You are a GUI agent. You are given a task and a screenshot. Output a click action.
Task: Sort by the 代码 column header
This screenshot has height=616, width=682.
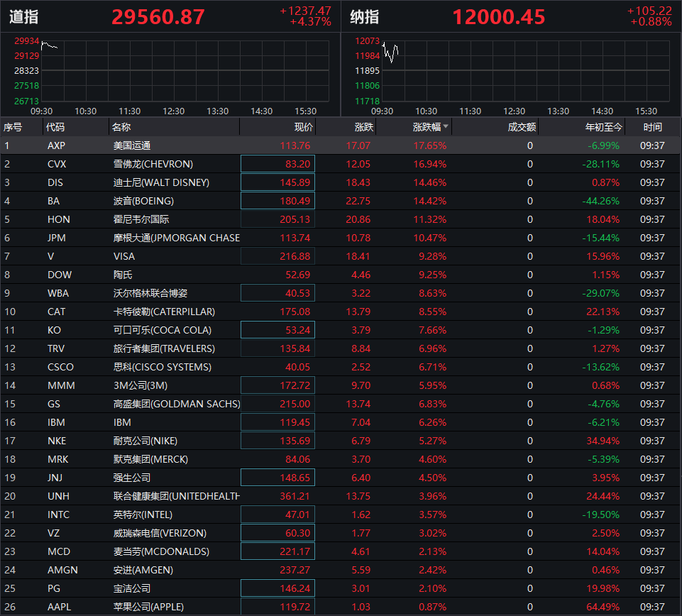55,127
